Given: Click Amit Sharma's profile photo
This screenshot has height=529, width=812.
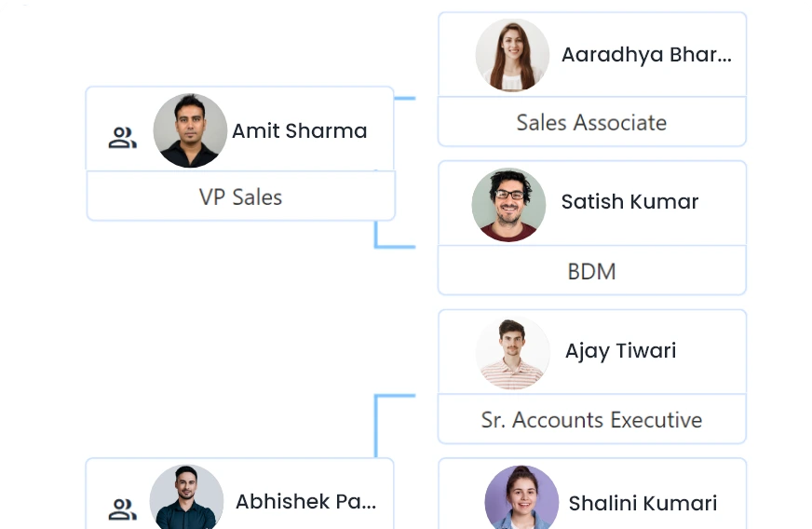Looking at the screenshot, I should click(190, 130).
